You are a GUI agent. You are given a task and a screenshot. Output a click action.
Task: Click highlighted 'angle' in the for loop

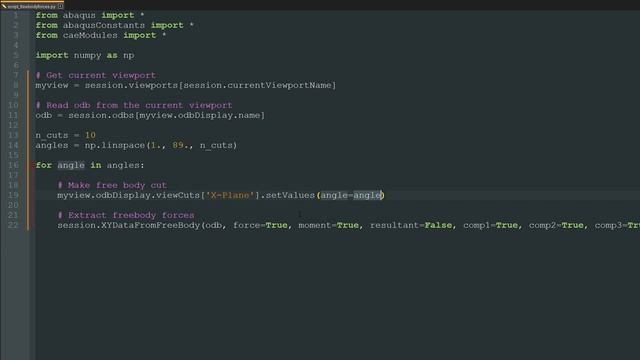71,165
